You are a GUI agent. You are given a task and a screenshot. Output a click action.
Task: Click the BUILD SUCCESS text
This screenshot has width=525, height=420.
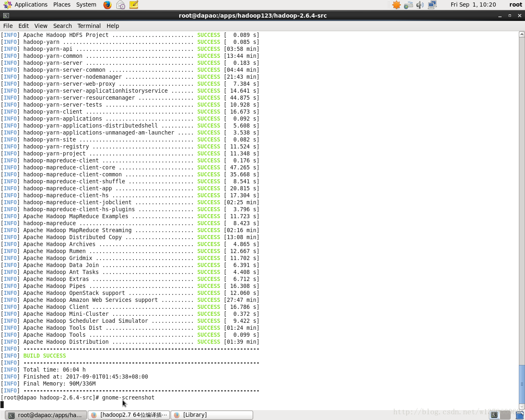(x=45, y=356)
